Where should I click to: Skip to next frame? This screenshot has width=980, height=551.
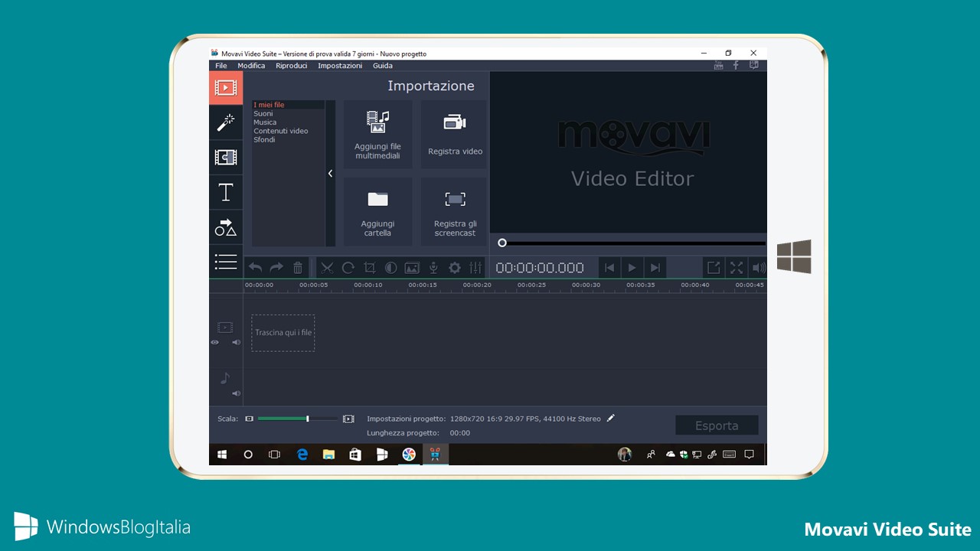coord(655,268)
